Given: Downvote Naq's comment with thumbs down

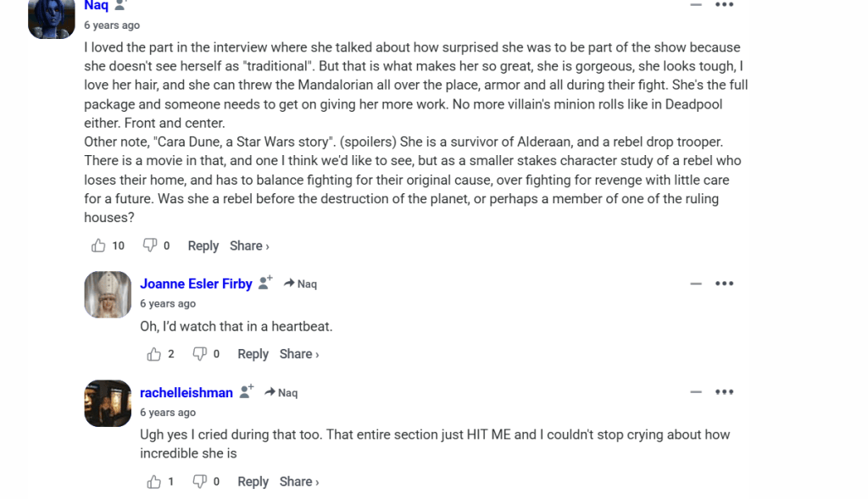Looking at the screenshot, I should 149,245.
